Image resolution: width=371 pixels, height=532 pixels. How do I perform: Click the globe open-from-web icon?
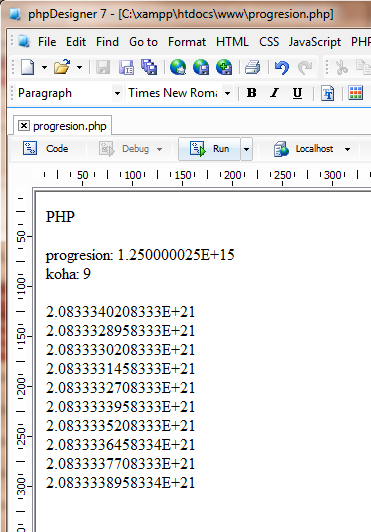point(178,67)
